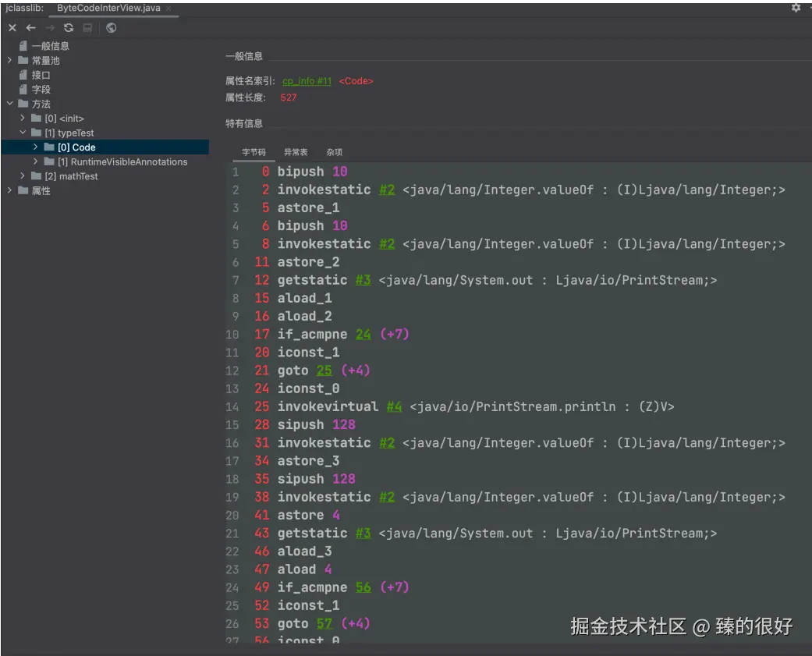The height and width of the screenshot is (656, 812).
Task: Open the settings gear icon
Action: (x=796, y=8)
